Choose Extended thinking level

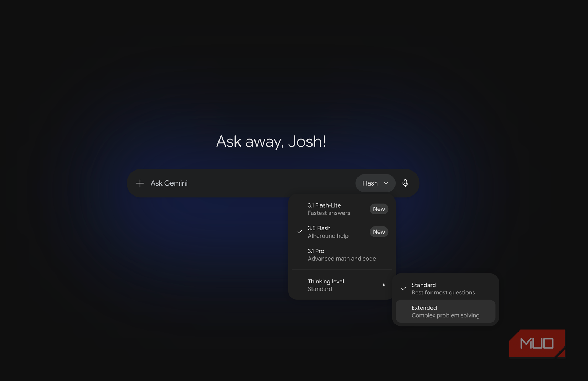click(445, 311)
